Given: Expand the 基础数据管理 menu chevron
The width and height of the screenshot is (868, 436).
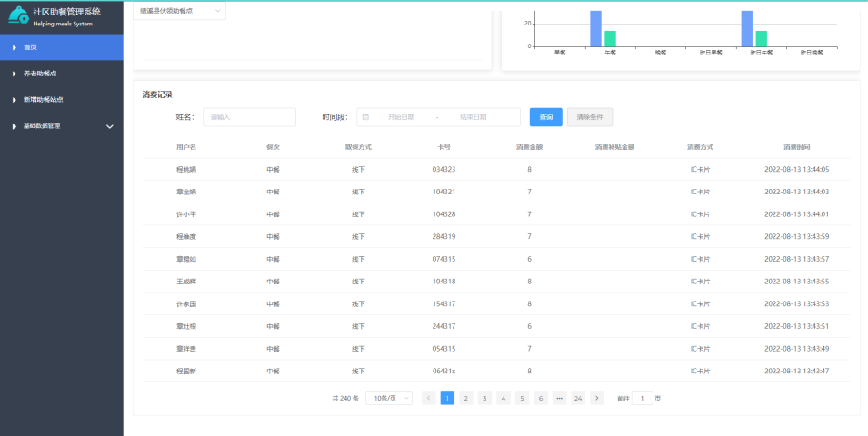Looking at the screenshot, I should [x=110, y=126].
